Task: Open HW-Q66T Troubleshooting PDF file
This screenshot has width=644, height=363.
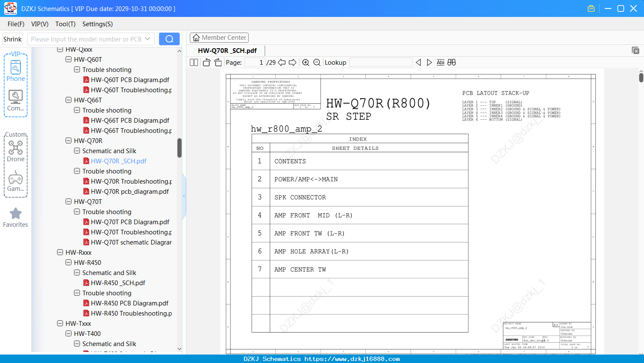Action: pyautogui.click(x=127, y=131)
